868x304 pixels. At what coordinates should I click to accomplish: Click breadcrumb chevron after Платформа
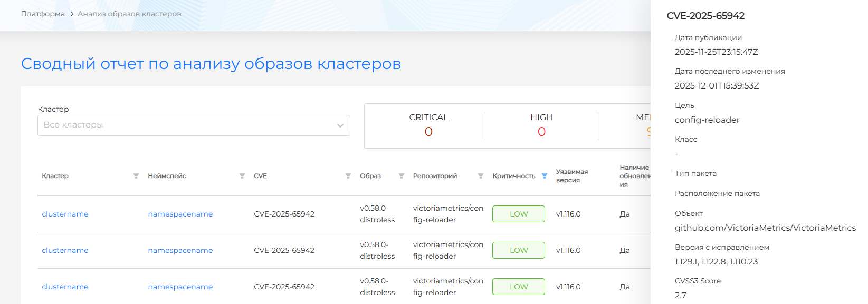point(72,14)
